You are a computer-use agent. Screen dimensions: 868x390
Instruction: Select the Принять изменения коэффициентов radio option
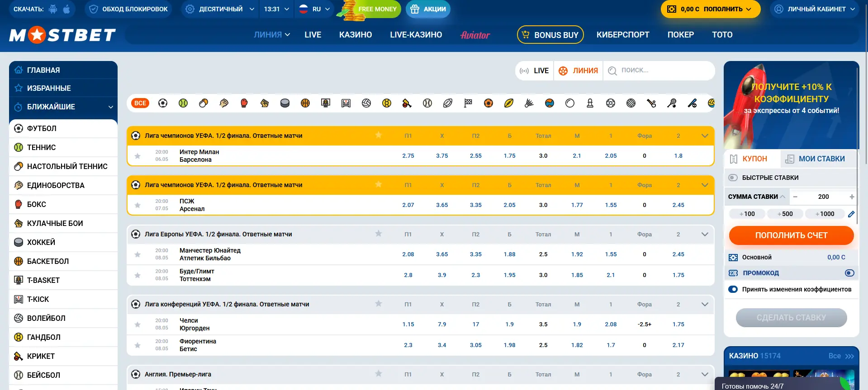pos(733,289)
